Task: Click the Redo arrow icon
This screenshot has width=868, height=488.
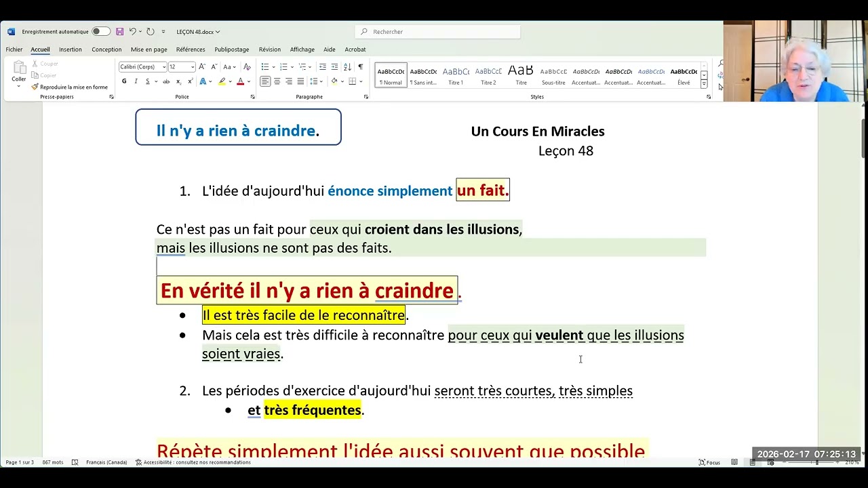Action: (x=151, y=31)
